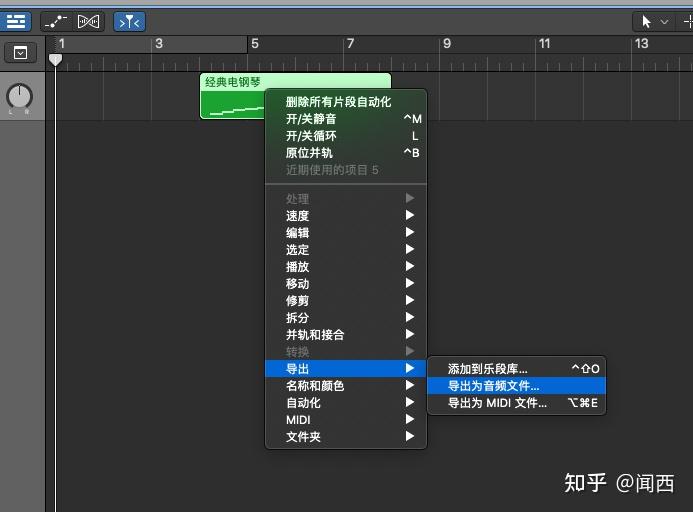Image resolution: width=693 pixels, height=512 pixels.
Task: Expand the 编辑 submenu
Action: [346, 233]
